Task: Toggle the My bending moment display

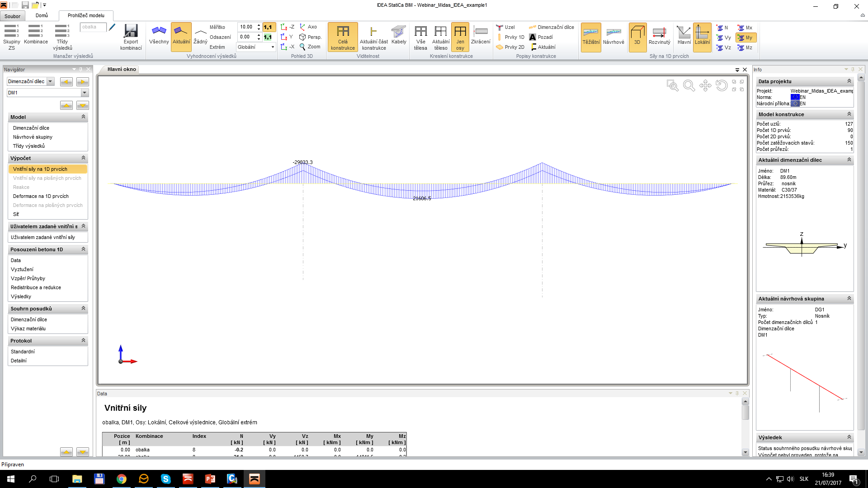Action: tap(745, 38)
